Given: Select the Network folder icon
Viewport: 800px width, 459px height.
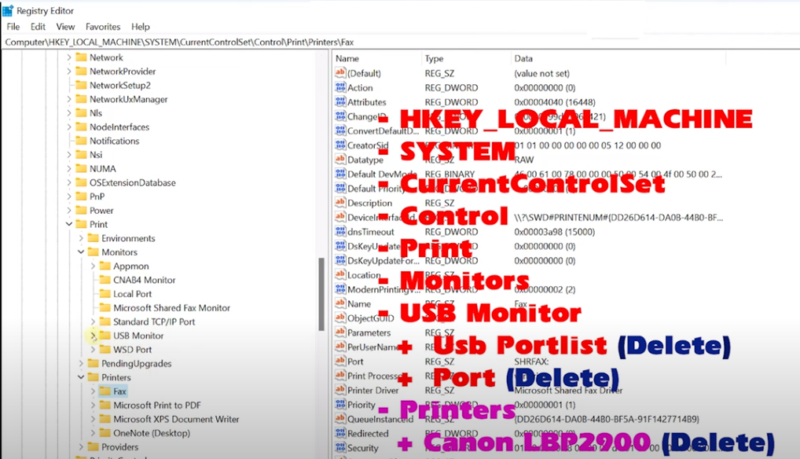Looking at the screenshot, I should (81, 57).
